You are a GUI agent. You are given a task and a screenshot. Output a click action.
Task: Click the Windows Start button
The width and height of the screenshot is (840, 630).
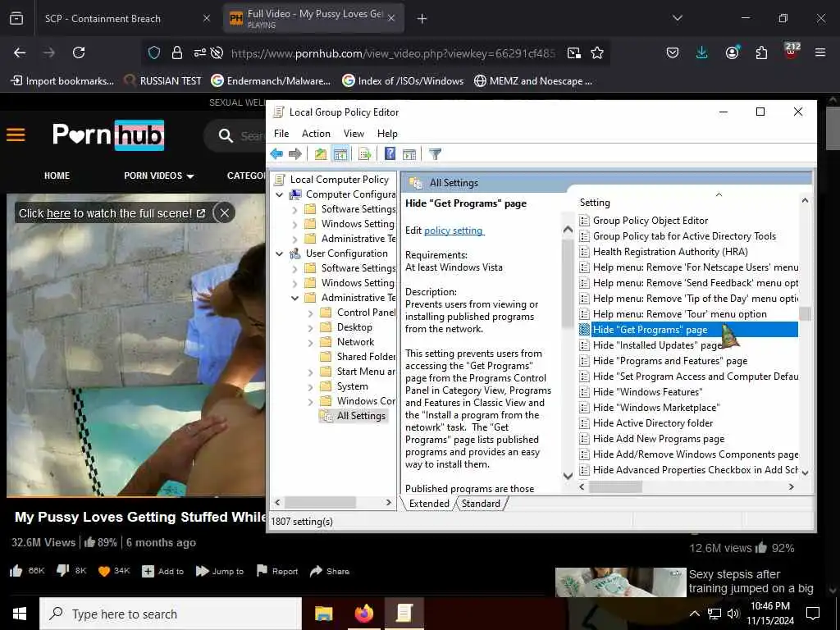20,614
